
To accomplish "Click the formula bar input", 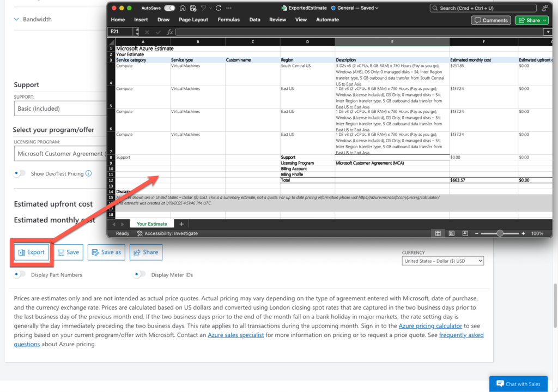I will (x=360, y=32).
